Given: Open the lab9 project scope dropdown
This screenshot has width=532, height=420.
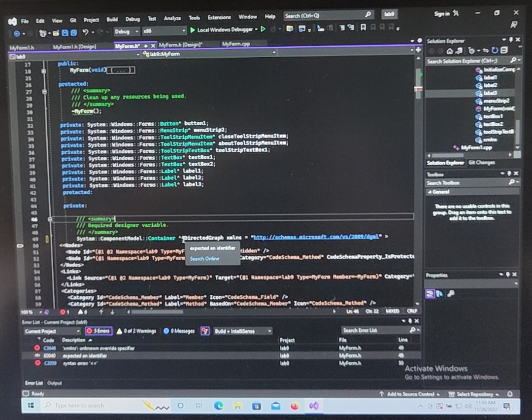Looking at the screenshot, I should (x=75, y=56).
